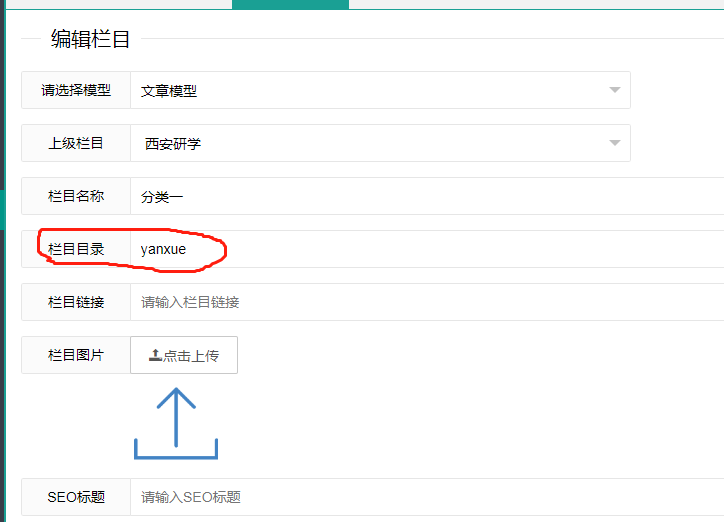The width and height of the screenshot is (724, 522).
Task: Click the 点击上传 upload button
Action: pos(184,355)
